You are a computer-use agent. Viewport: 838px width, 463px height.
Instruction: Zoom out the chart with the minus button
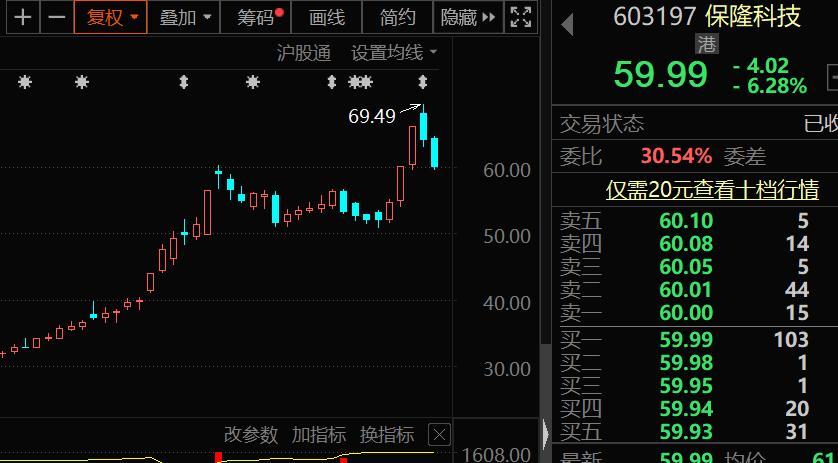click(57, 17)
